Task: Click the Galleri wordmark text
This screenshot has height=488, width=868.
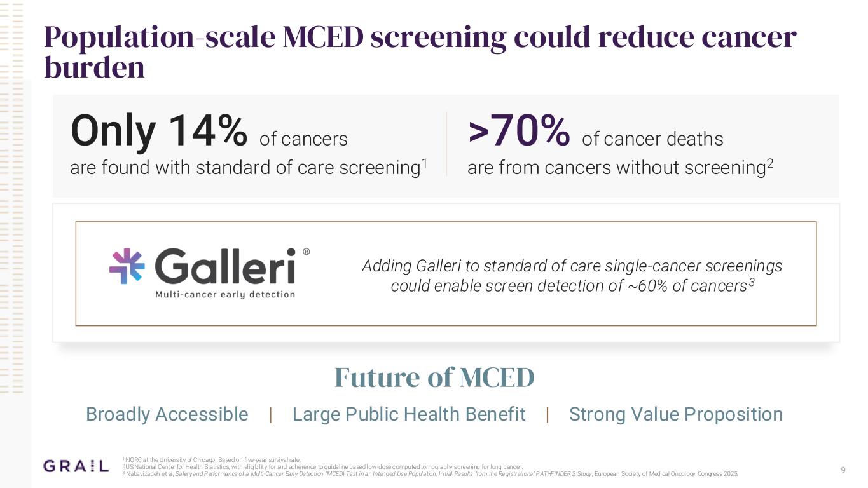Action: click(225, 267)
